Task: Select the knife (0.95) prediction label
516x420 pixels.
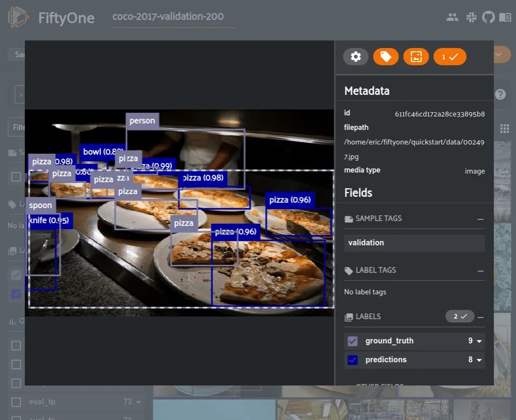Action: pyautogui.click(x=50, y=220)
